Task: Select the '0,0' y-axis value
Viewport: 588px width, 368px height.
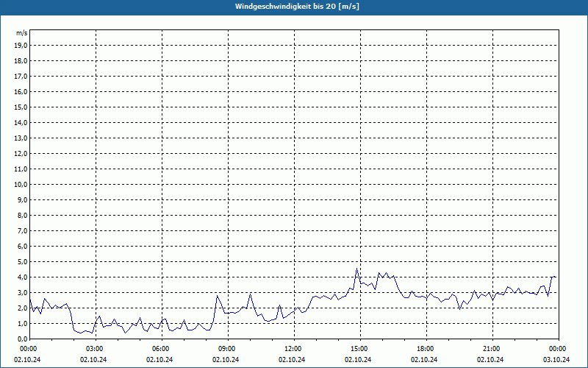Action: coord(22,339)
